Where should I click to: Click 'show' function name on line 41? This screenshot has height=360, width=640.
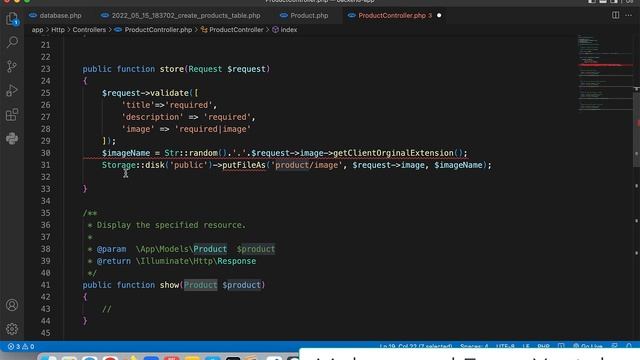(169, 285)
